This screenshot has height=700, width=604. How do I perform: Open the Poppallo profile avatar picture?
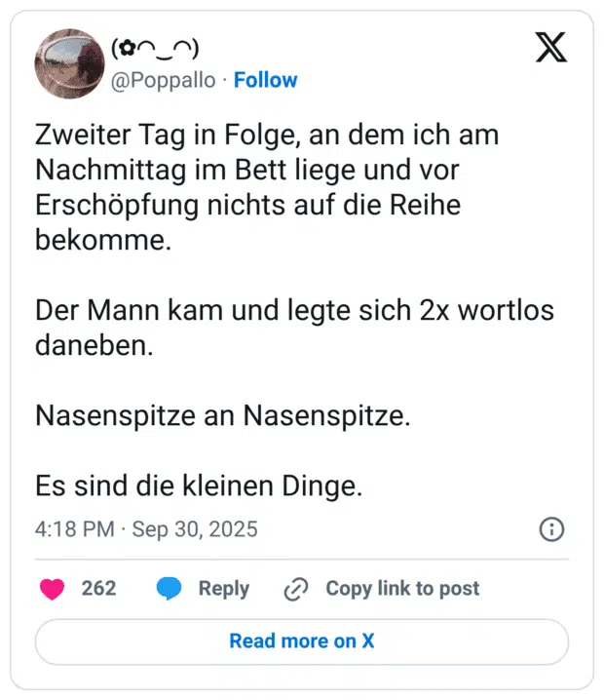(x=68, y=64)
